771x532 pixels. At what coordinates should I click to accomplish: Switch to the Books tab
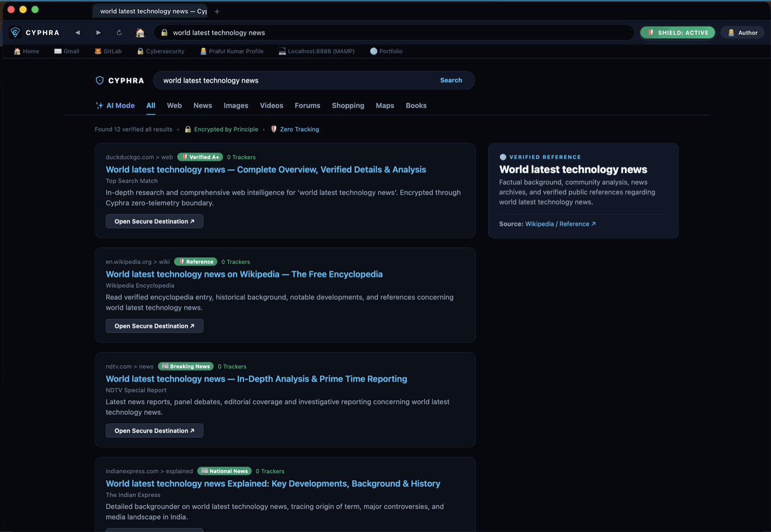tap(416, 105)
